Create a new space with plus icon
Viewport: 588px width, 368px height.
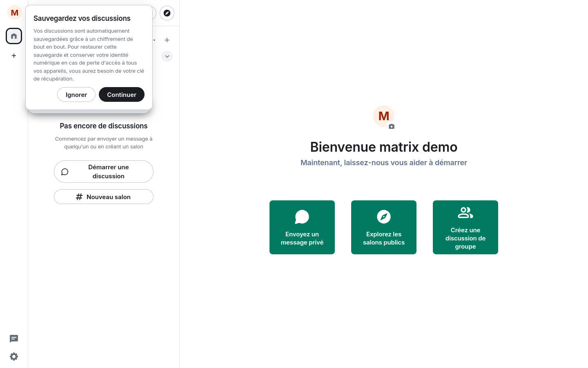14,56
